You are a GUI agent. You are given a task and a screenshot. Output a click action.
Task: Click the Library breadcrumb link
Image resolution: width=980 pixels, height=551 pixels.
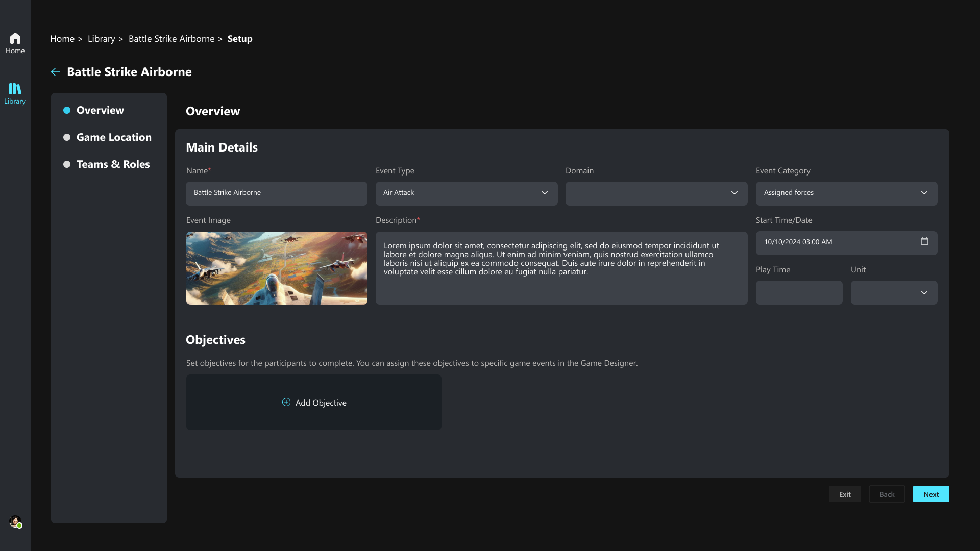pos(101,39)
